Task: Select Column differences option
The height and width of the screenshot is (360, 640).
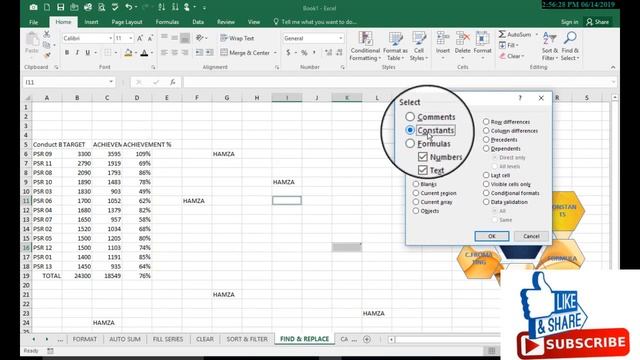Action: (486, 131)
